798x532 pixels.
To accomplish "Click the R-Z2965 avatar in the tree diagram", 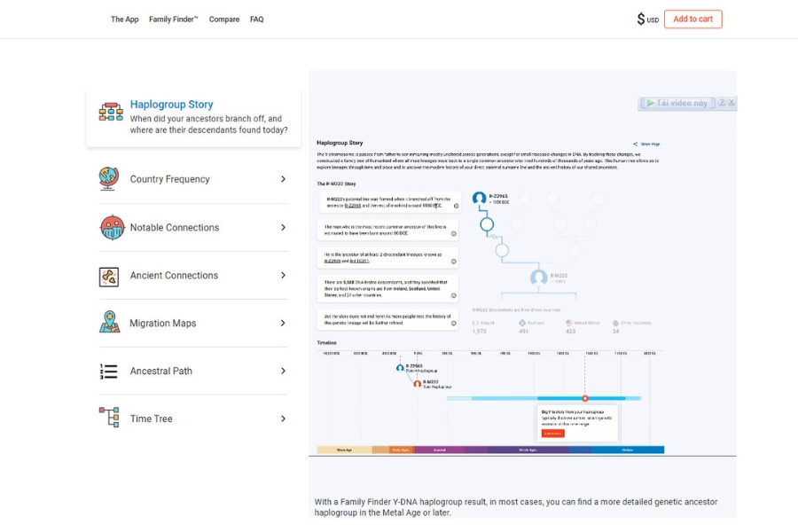I will (480, 199).
